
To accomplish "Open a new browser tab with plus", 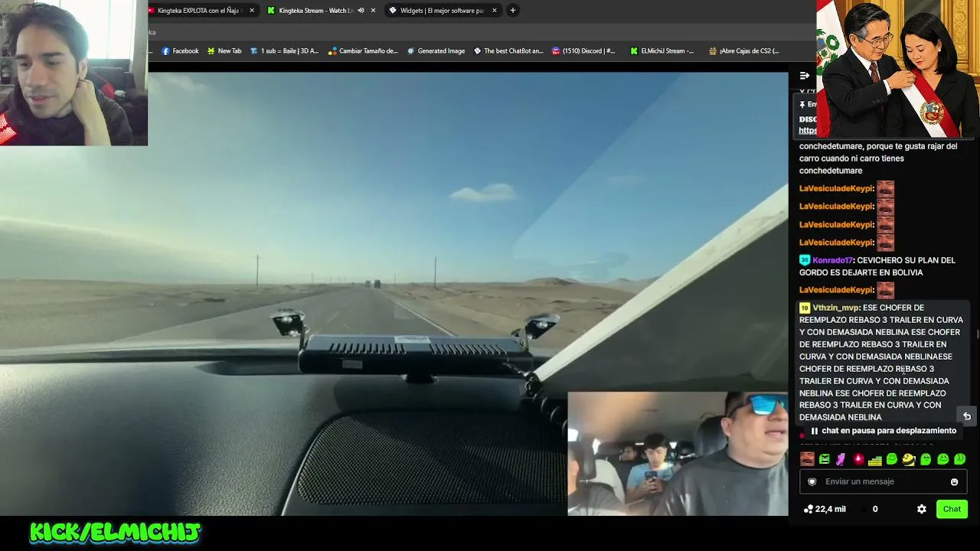I will point(513,11).
